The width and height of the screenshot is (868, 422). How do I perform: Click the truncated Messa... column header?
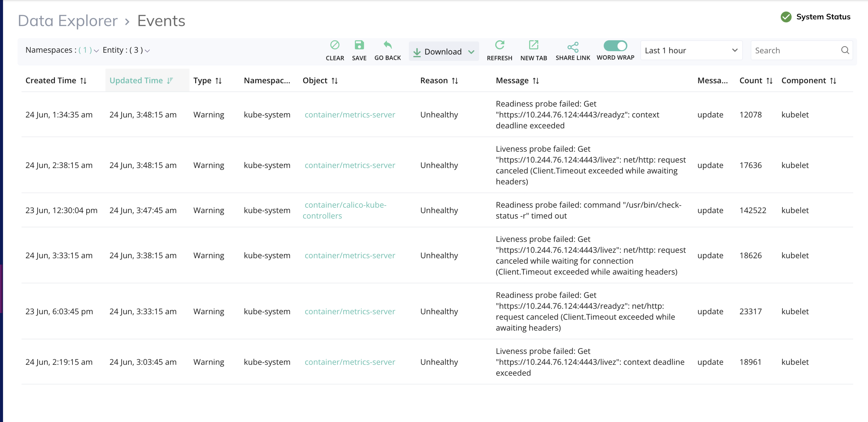pyautogui.click(x=712, y=81)
